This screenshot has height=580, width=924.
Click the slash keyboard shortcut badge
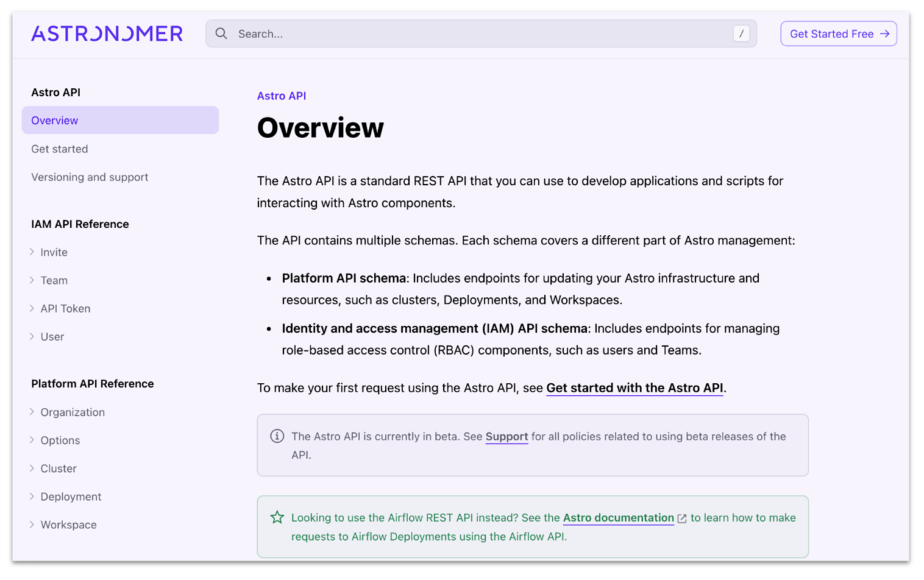click(x=741, y=34)
